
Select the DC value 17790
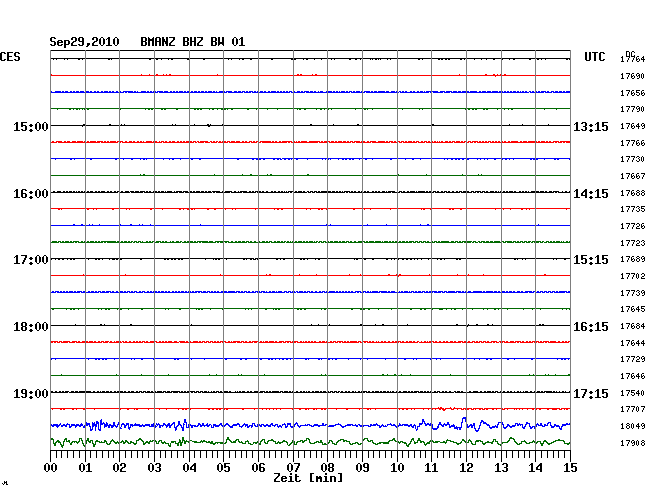[x=633, y=109]
